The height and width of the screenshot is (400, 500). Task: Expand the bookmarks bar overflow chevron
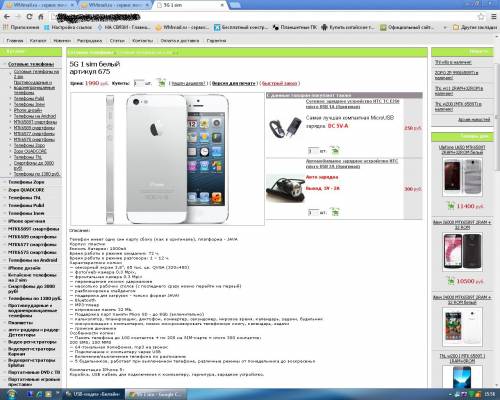[x=445, y=27]
